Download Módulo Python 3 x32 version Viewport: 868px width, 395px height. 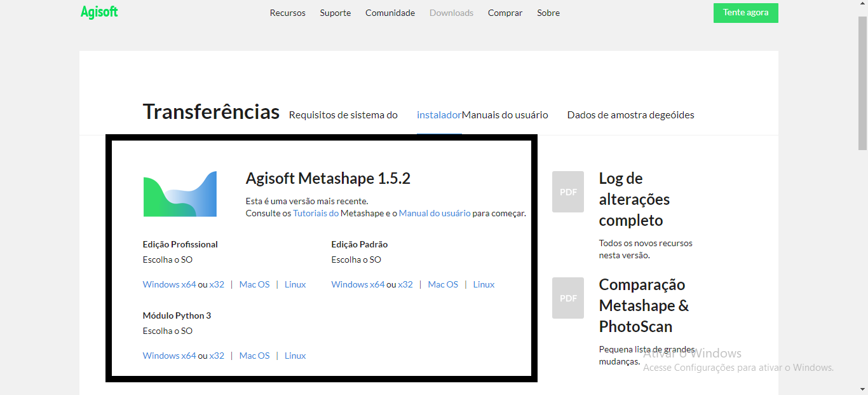pyautogui.click(x=217, y=356)
